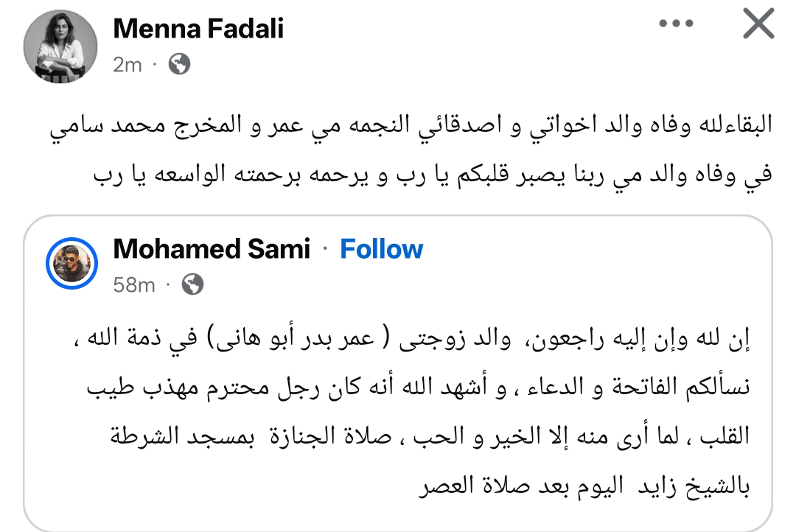Close the post with the X button
The height and width of the screenshot is (532, 796).
click(758, 25)
